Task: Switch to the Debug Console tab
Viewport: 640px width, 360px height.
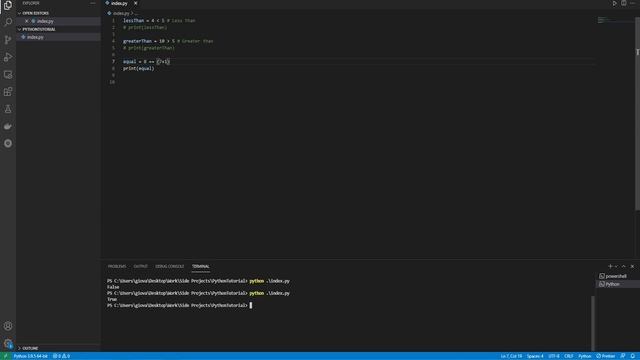Action: coord(169,267)
